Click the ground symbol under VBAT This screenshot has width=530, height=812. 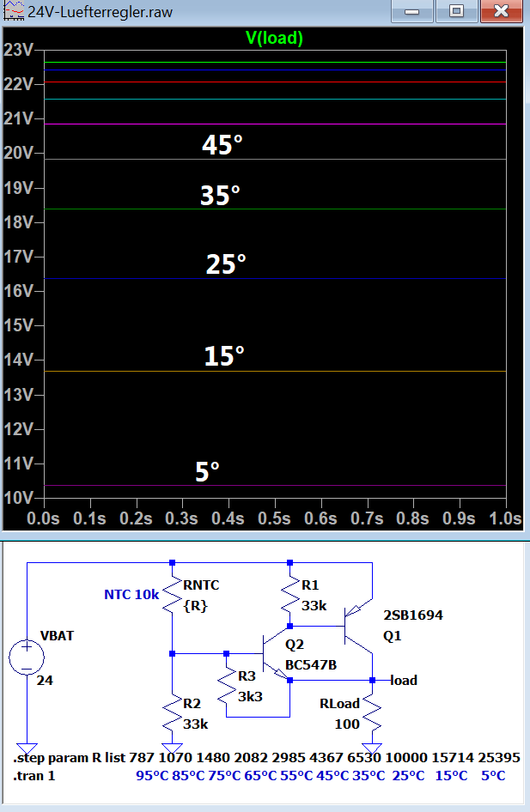[x=27, y=749]
